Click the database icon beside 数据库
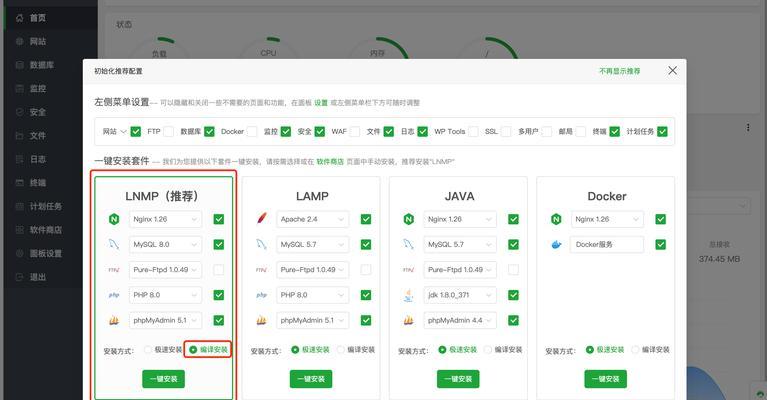The height and width of the screenshot is (400, 767). point(20,65)
